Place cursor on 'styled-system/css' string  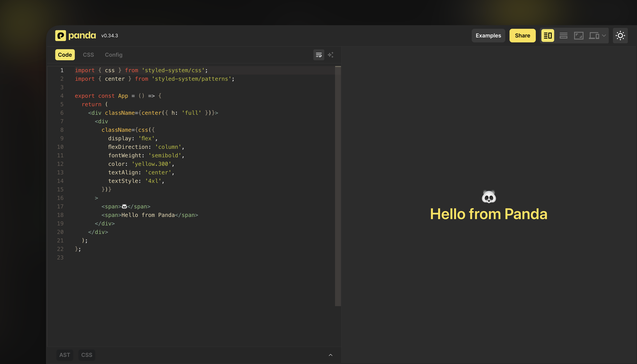(x=173, y=70)
